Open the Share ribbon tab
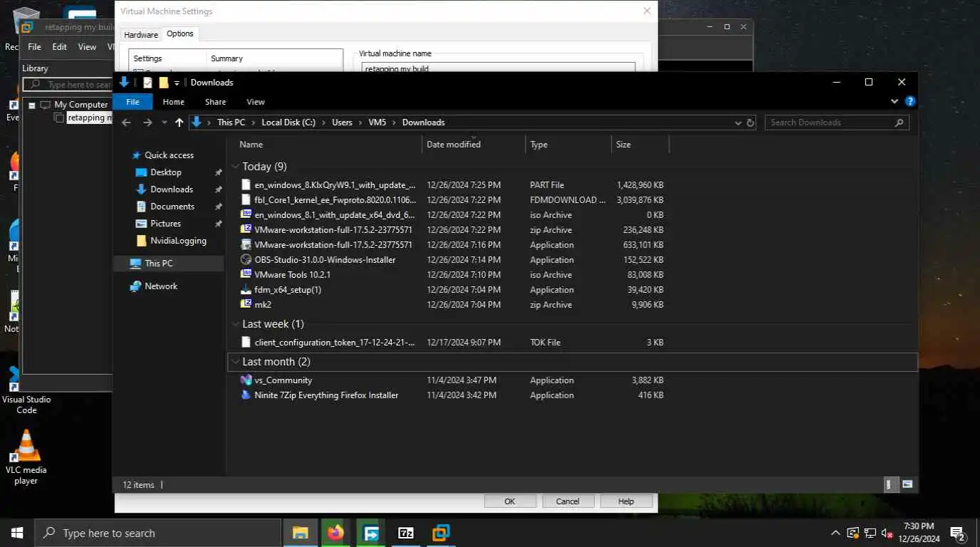 tap(215, 102)
